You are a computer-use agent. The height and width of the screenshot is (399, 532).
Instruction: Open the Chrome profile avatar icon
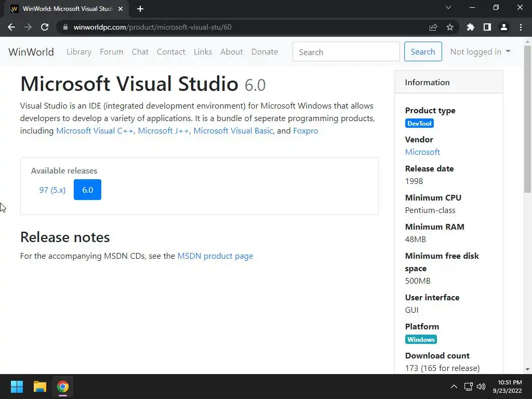[503, 27]
